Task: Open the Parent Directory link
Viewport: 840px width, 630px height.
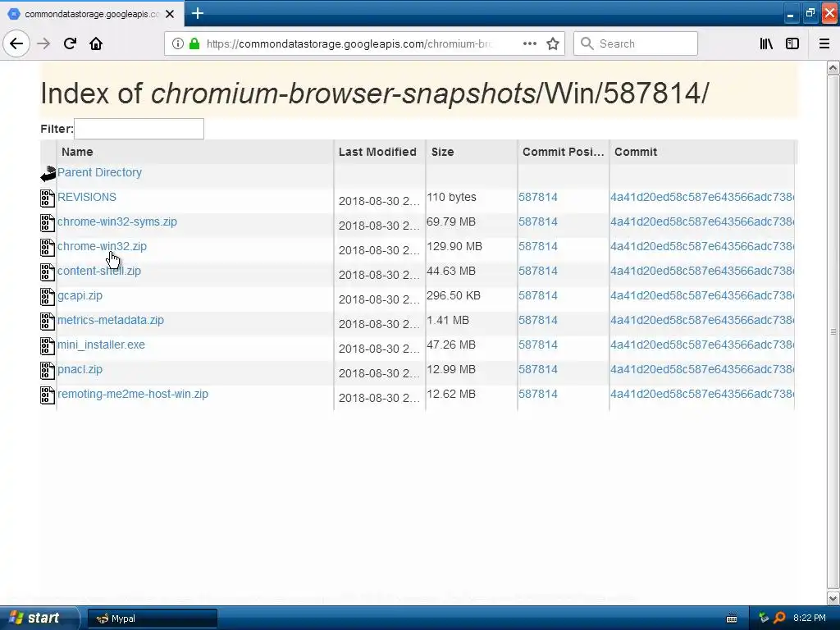Action: [99, 172]
